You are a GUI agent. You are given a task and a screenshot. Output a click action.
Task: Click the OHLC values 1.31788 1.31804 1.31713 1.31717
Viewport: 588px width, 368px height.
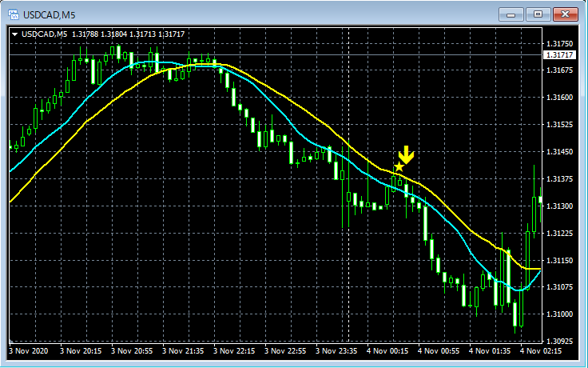click(x=129, y=34)
